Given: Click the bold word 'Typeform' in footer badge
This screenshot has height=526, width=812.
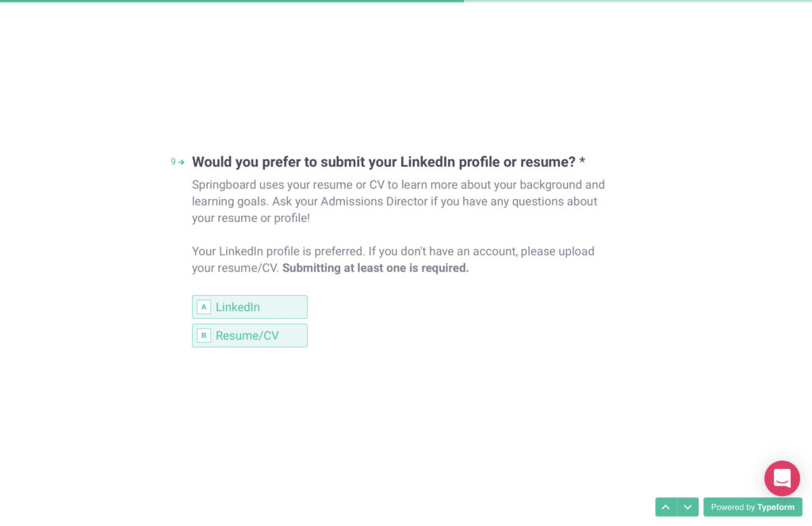Looking at the screenshot, I should tap(776, 507).
